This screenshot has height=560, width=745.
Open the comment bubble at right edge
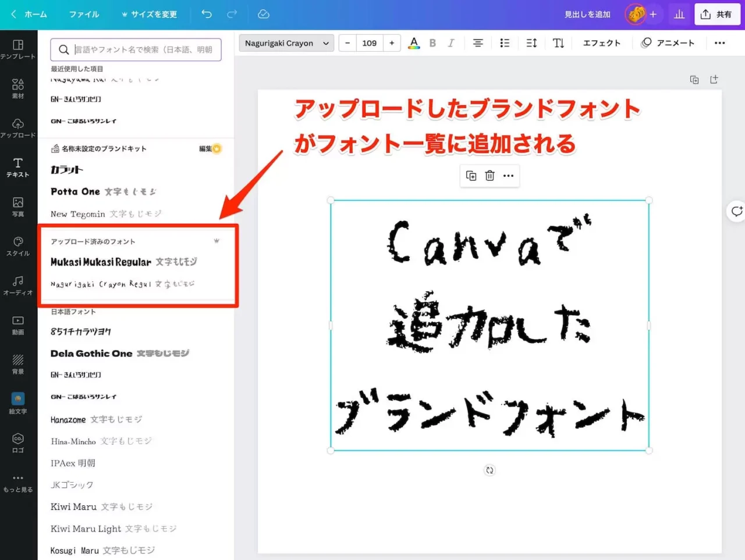coord(737,211)
